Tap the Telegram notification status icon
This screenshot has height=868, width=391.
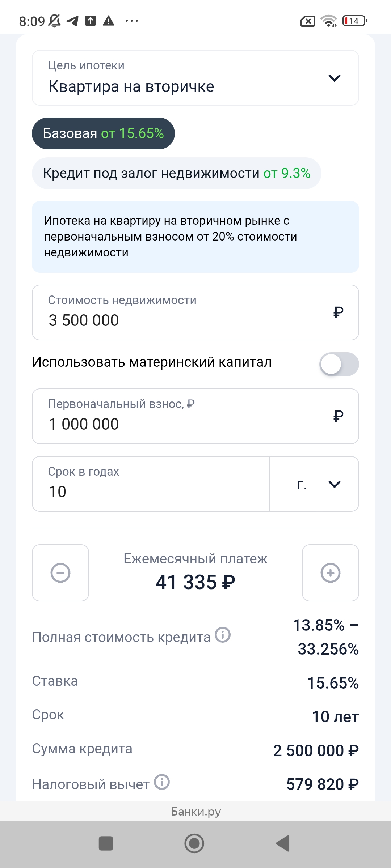click(x=73, y=21)
